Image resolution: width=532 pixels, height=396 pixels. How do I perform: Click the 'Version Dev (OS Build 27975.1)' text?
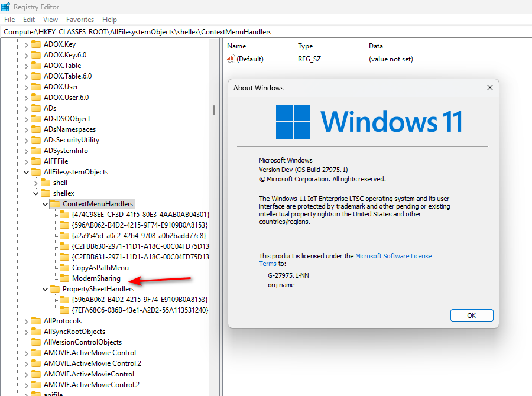pyautogui.click(x=303, y=170)
